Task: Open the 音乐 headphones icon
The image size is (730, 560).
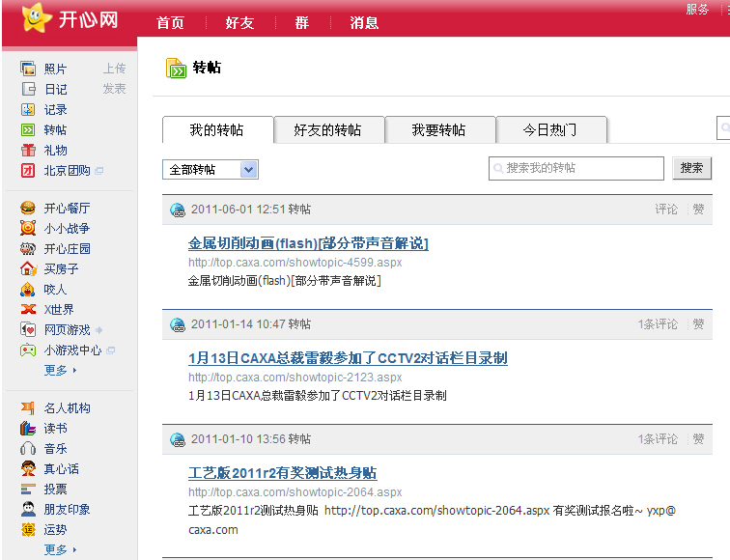Action: pyautogui.click(x=28, y=448)
